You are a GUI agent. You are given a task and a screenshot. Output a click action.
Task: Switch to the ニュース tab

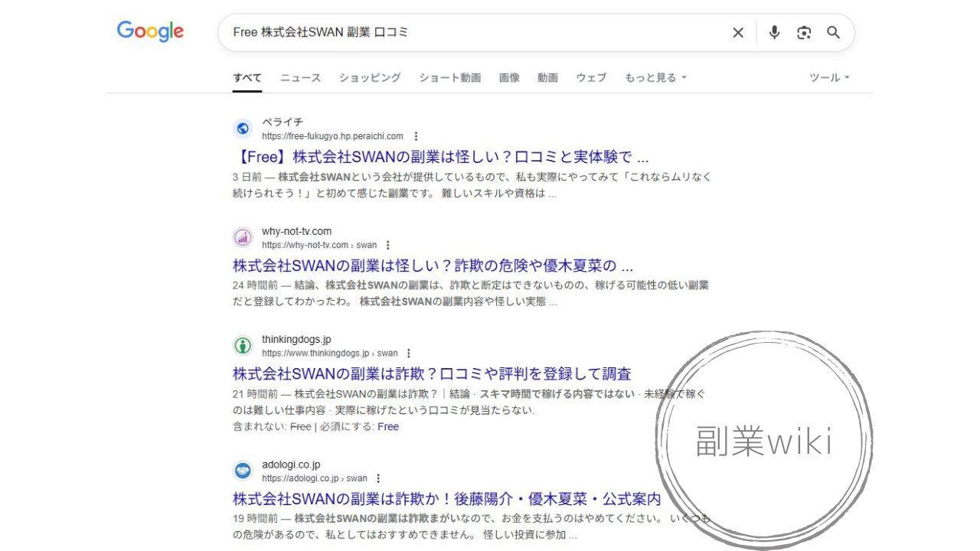pyautogui.click(x=300, y=77)
